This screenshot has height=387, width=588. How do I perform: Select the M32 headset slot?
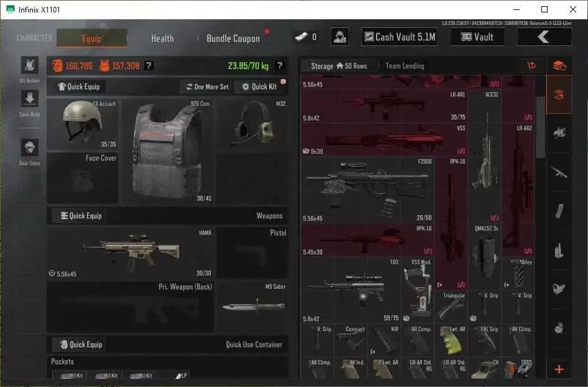click(x=253, y=124)
